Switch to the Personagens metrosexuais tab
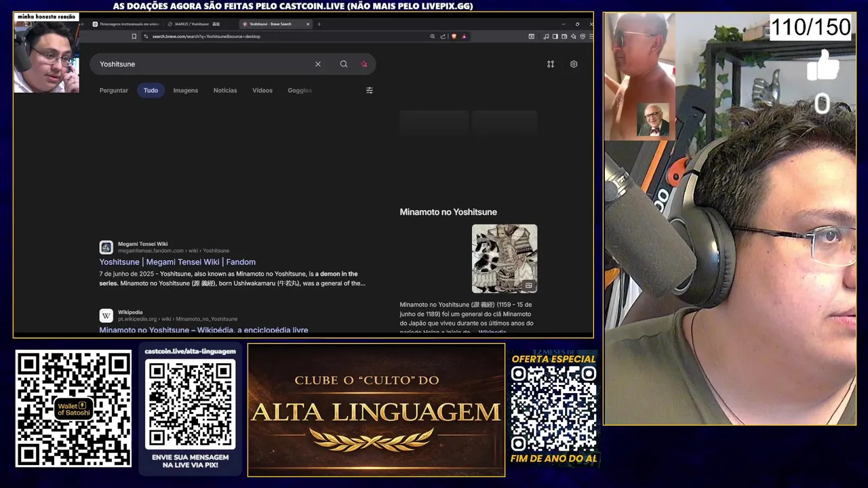The height and width of the screenshot is (488, 868). [x=125, y=24]
